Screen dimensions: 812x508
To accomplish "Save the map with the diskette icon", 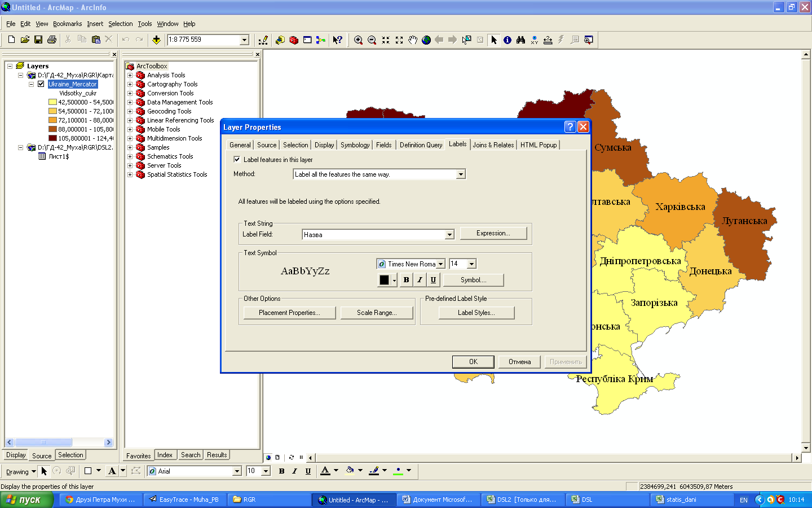I will (x=38, y=40).
